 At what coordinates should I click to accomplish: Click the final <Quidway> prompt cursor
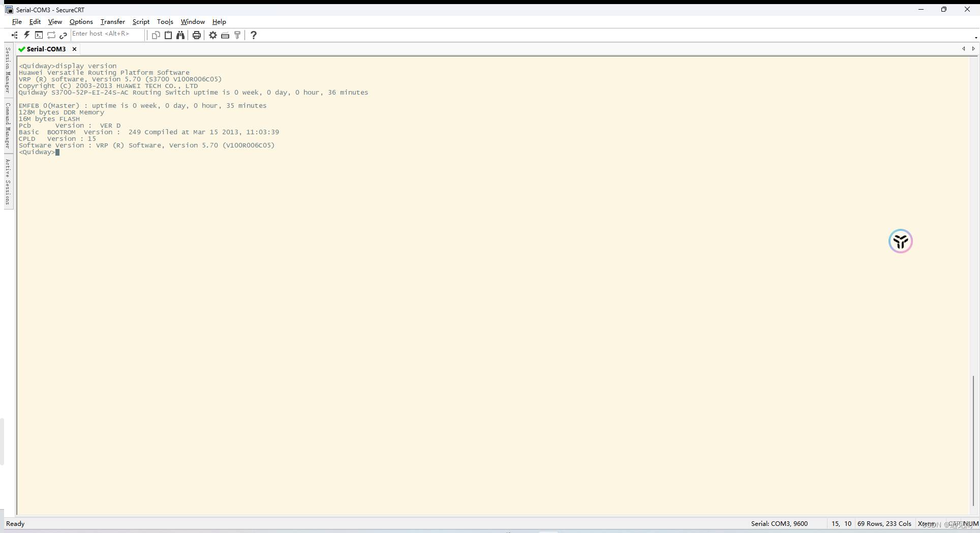pos(57,152)
